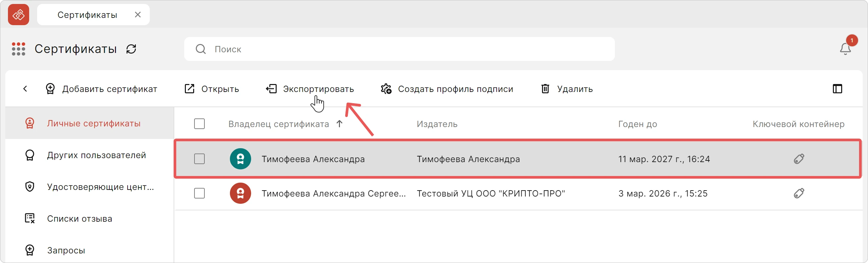Click the Экспортировать button
Screen dimensions: 868x263
point(310,89)
